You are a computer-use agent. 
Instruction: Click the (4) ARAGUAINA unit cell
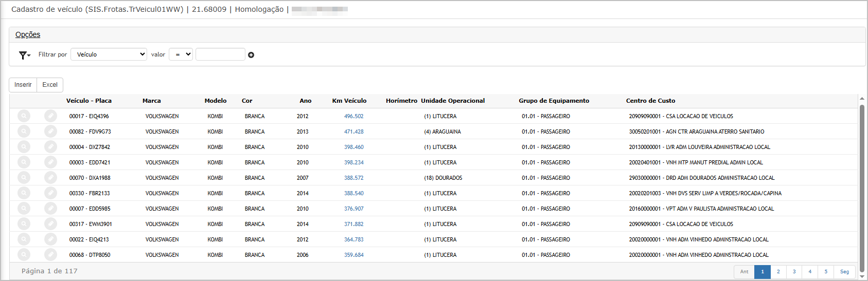pos(442,132)
